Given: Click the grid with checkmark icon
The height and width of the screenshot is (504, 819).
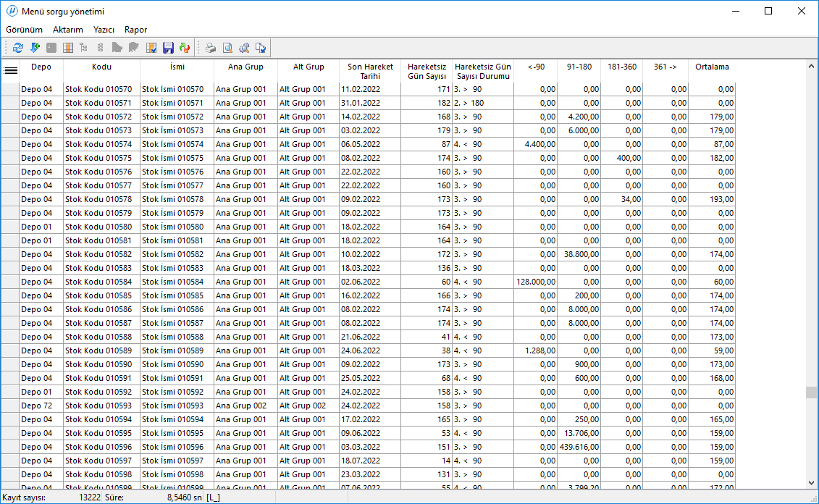Looking at the screenshot, I should 151,48.
